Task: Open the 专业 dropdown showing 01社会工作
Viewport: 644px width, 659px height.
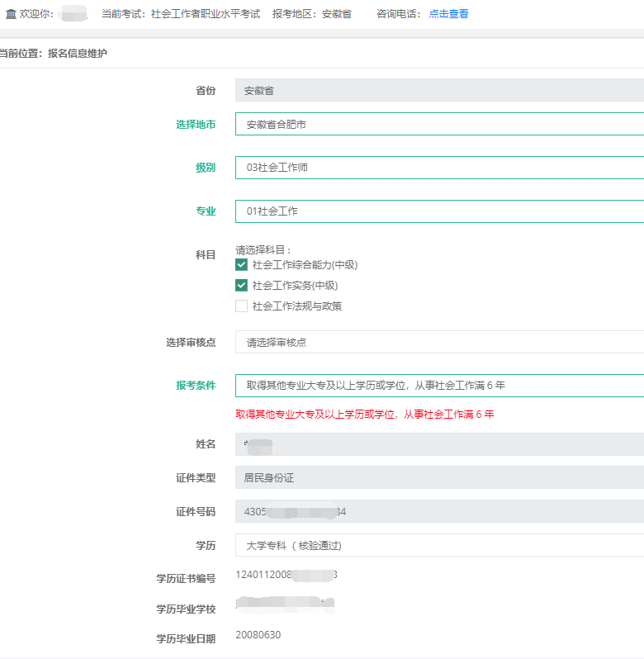Action: (x=439, y=211)
